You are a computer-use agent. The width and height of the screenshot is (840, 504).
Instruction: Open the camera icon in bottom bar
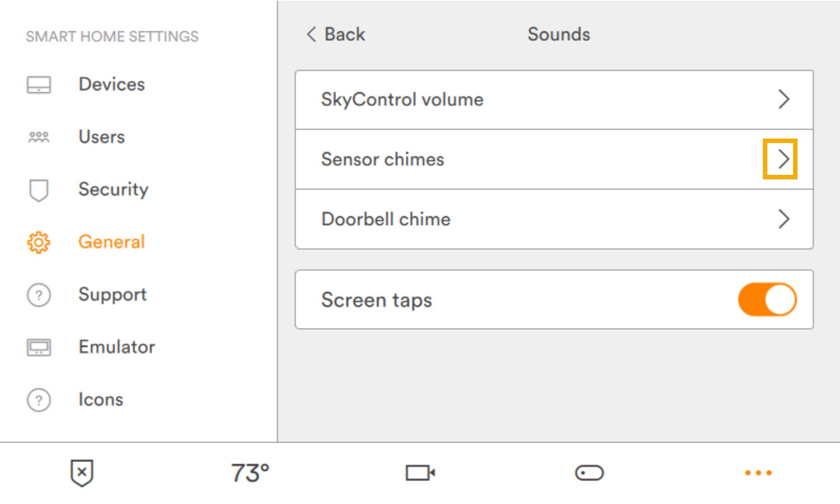pos(420,473)
